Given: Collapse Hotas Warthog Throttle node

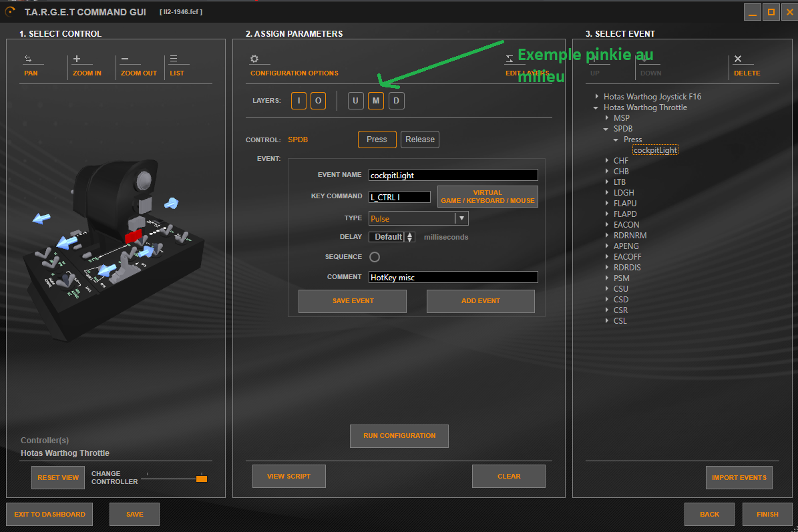Looking at the screenshot, I should click(x=596, y=108).
